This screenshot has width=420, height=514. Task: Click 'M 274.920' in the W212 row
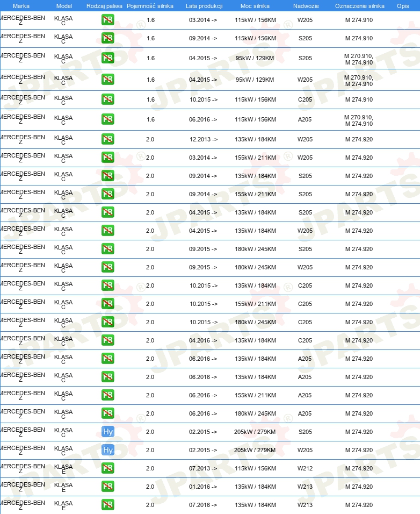pyautogui.click(x=359, y=468)
